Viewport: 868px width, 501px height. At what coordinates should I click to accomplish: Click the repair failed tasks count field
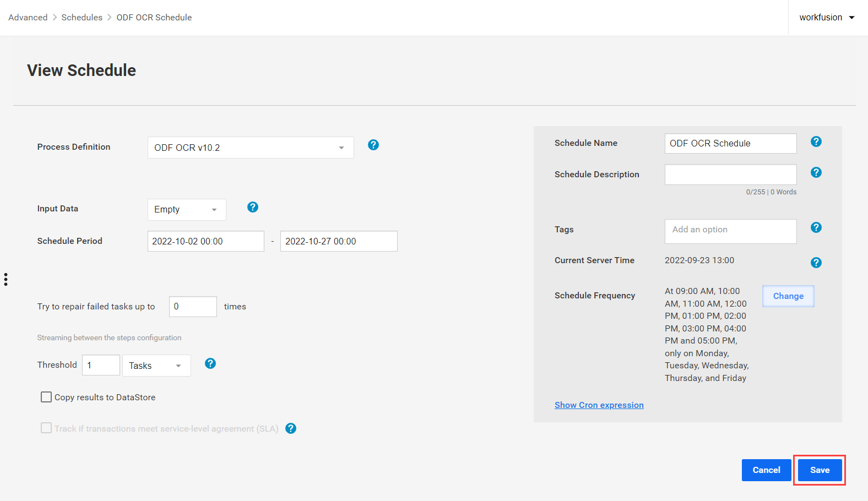(x=193, y=307)
